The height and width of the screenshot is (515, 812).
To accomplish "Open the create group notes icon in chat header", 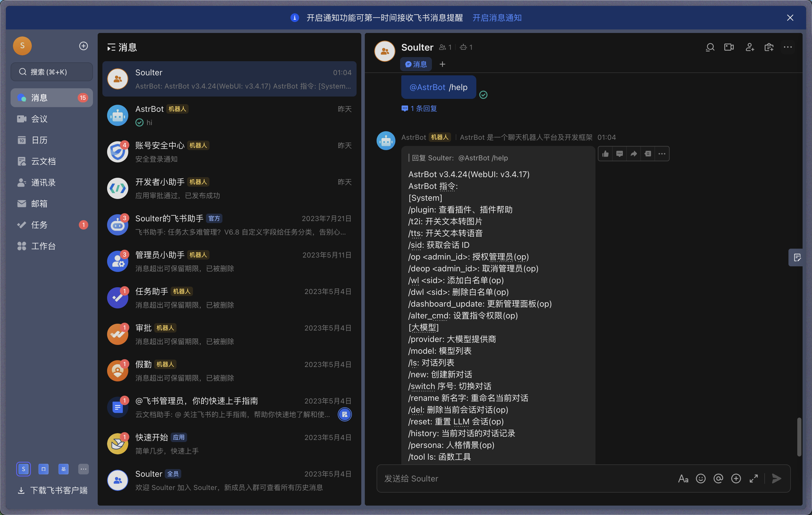I will point(769,47).
